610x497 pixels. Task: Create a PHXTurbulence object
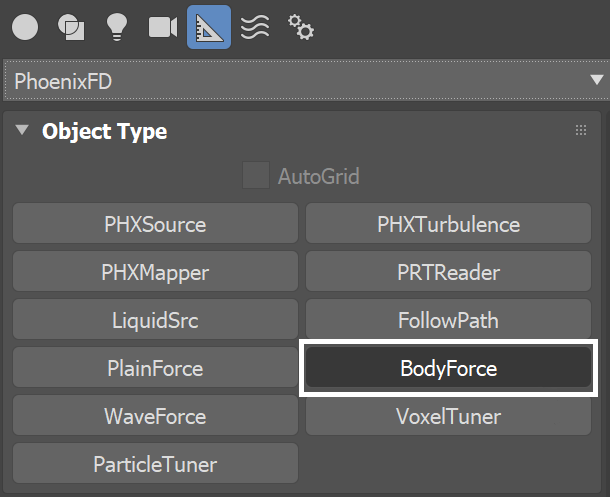(x=449, y=224)
